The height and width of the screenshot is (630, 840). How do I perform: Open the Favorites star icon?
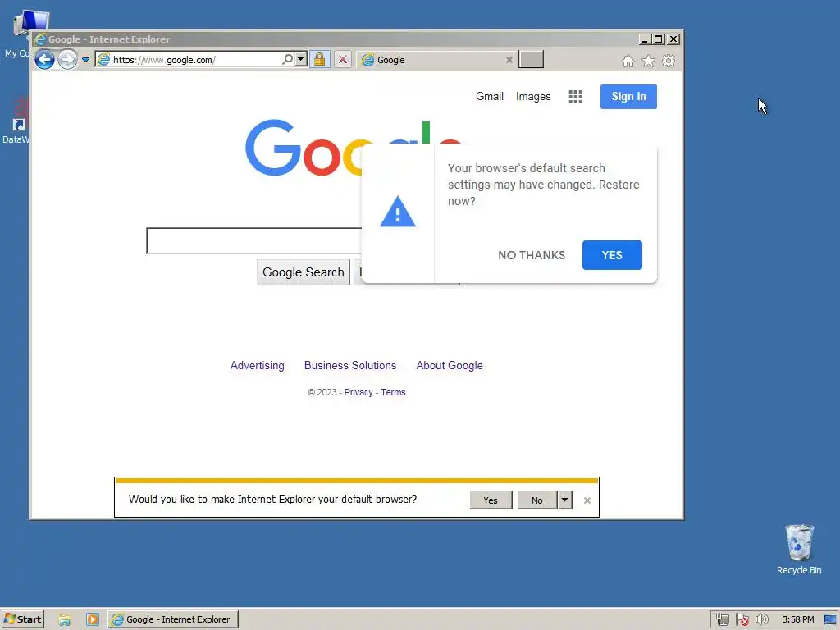[648, 61]
